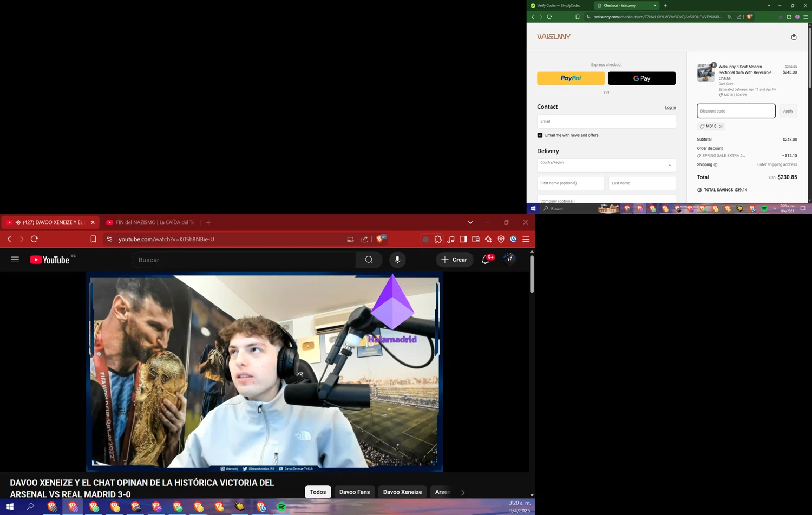Focus the Email input field
812x515 pixels.
(606, 121)
